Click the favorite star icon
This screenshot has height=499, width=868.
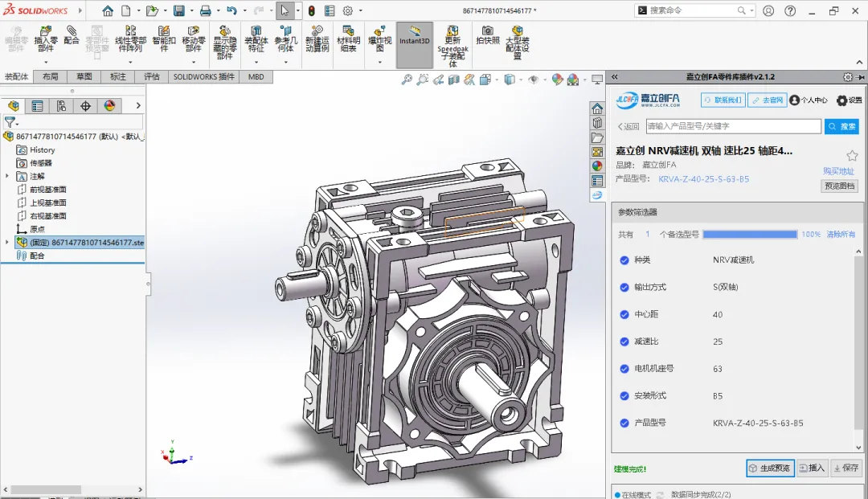pos(852,156)
